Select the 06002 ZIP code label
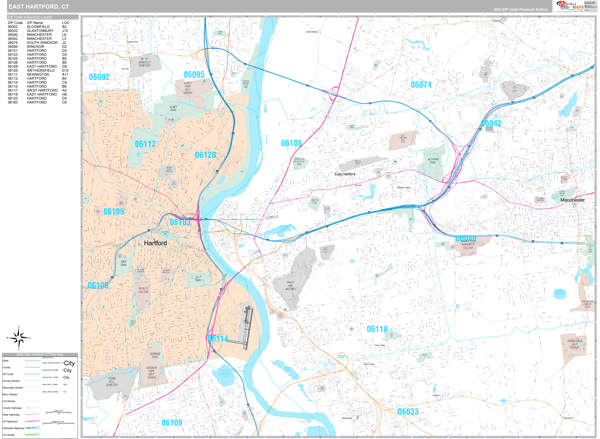Image resolution: width=600 pixels, height=439 pixels. coord(99,76)
